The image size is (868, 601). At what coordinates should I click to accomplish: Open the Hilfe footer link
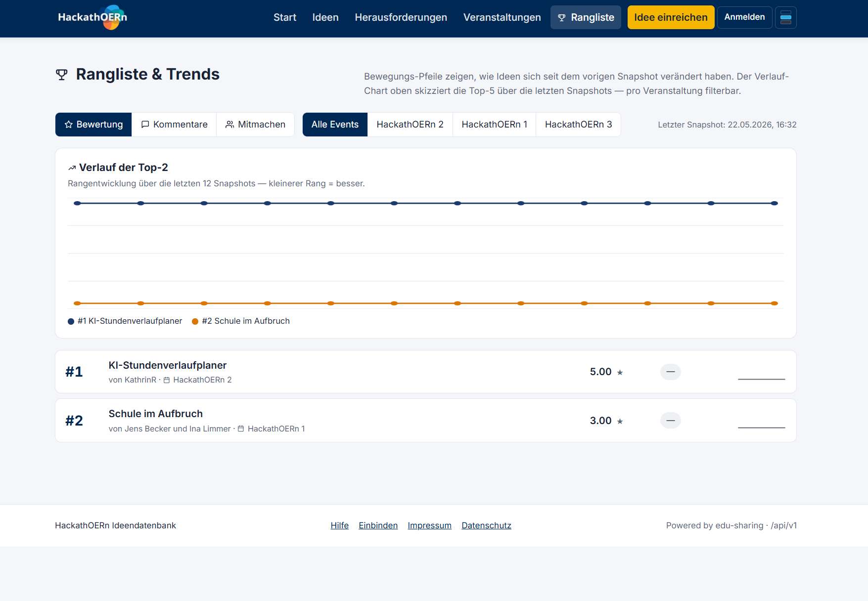click(340, 525)
